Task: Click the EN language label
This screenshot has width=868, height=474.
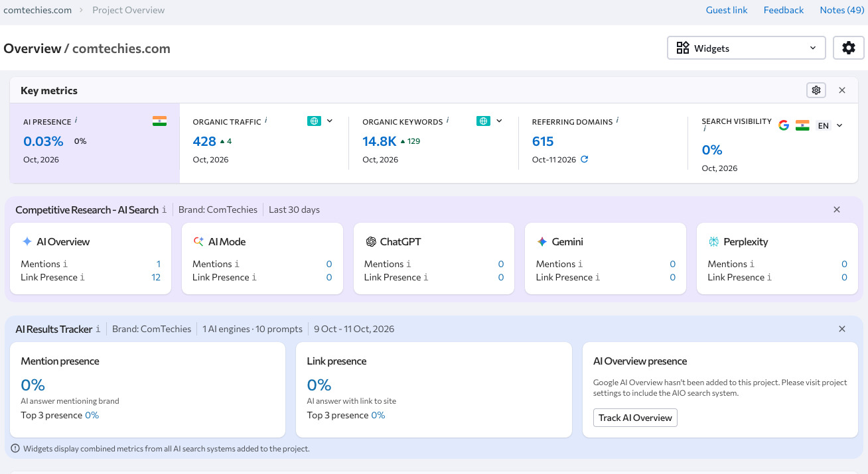Action: point(823,125)
